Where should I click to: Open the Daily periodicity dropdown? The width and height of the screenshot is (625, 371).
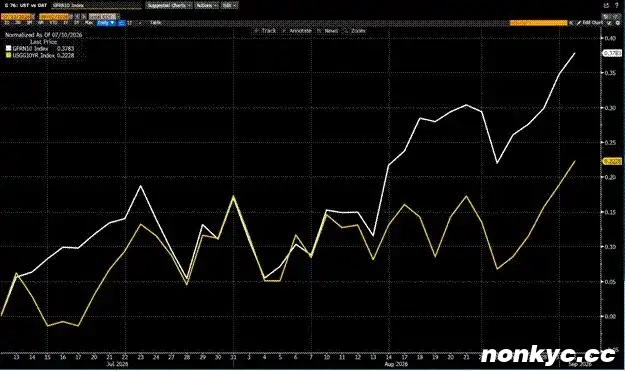(x=106, y=23)
